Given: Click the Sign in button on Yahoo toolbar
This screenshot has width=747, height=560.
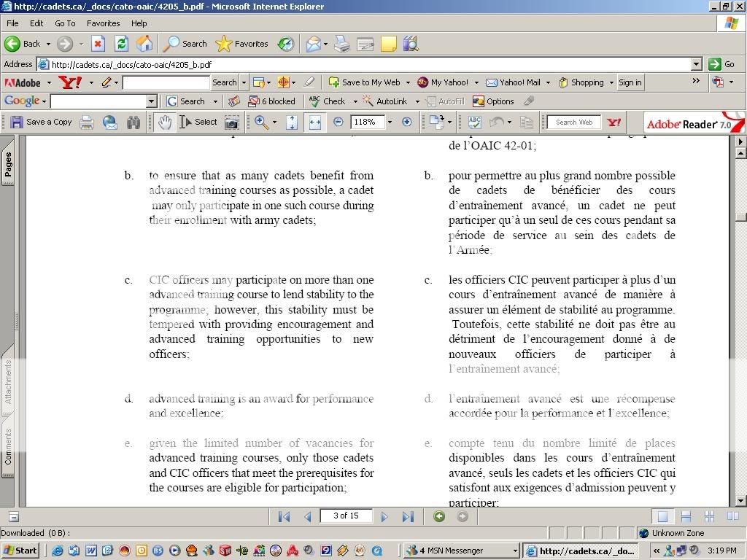Looking at the screenshot, I should pyautogui.click(x=630, y=82).
